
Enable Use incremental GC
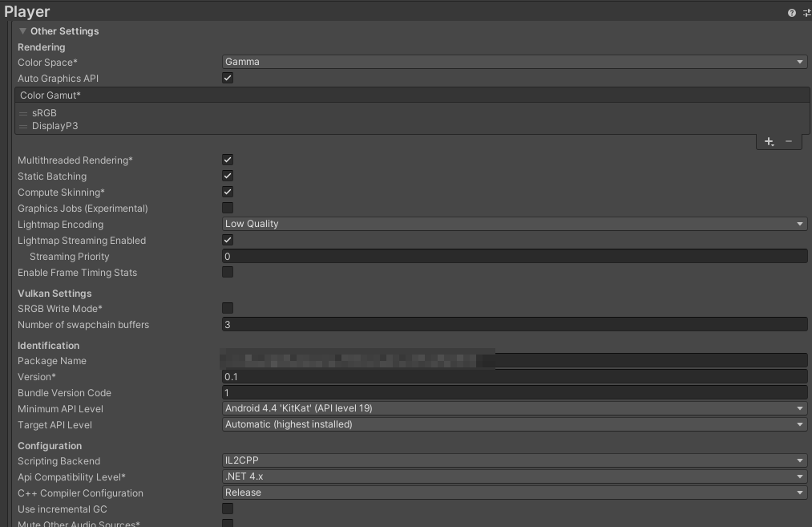[x=228, y=509]
